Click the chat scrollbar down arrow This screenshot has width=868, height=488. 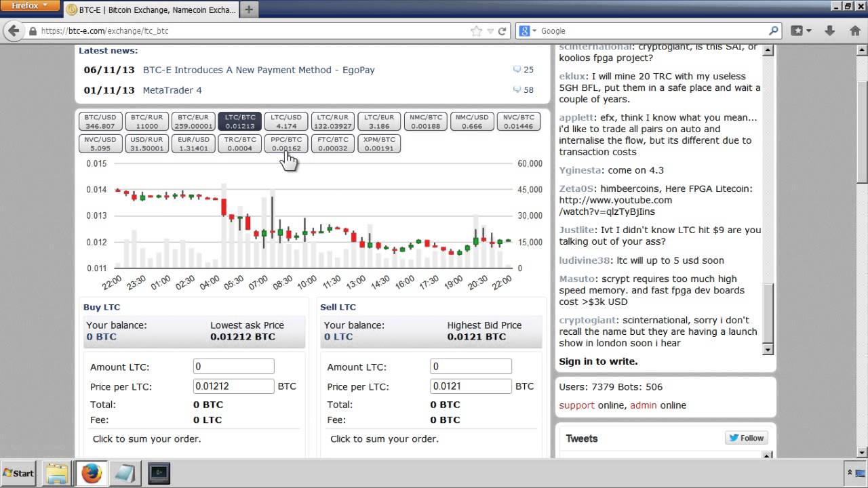coord(768,350)
